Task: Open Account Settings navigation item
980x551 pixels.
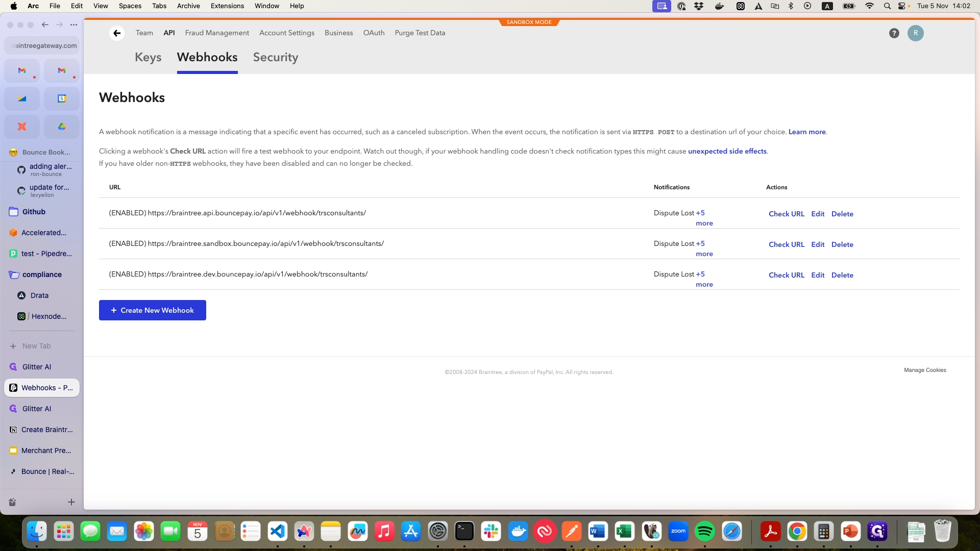Action: click(287, 33)
